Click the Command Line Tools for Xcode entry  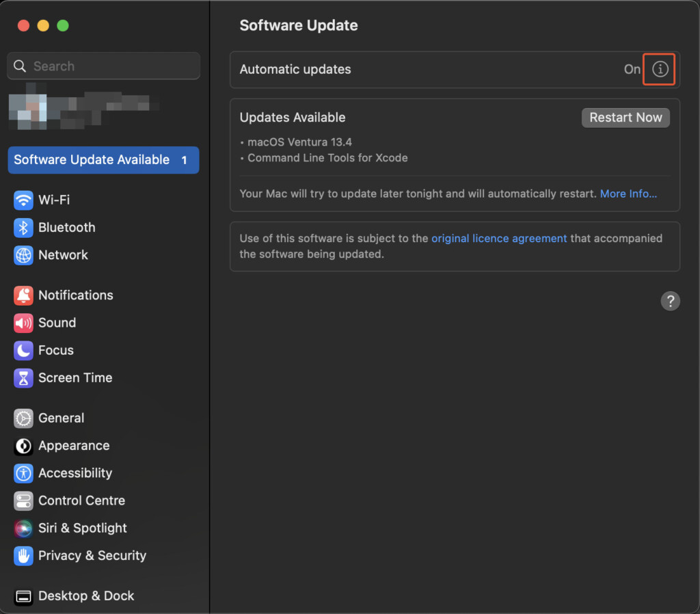[x=327, y=158]
